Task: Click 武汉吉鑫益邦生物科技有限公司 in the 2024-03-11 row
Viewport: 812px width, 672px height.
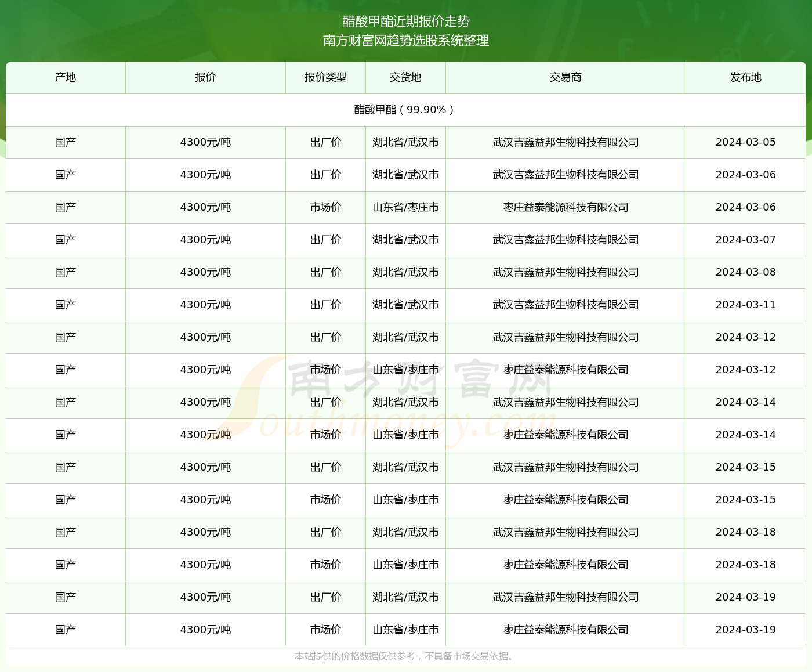Action: pos(565,305)
